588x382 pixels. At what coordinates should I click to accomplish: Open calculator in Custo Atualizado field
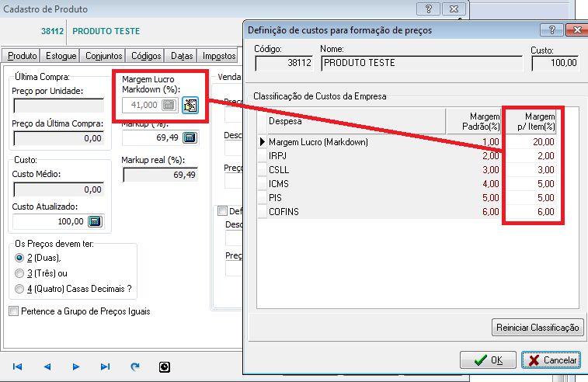click(x=95, y=221)
